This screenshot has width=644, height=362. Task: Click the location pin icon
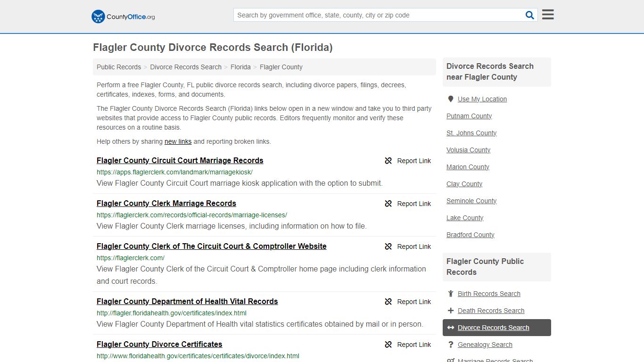pyautogui.click(x=451, y=99)
